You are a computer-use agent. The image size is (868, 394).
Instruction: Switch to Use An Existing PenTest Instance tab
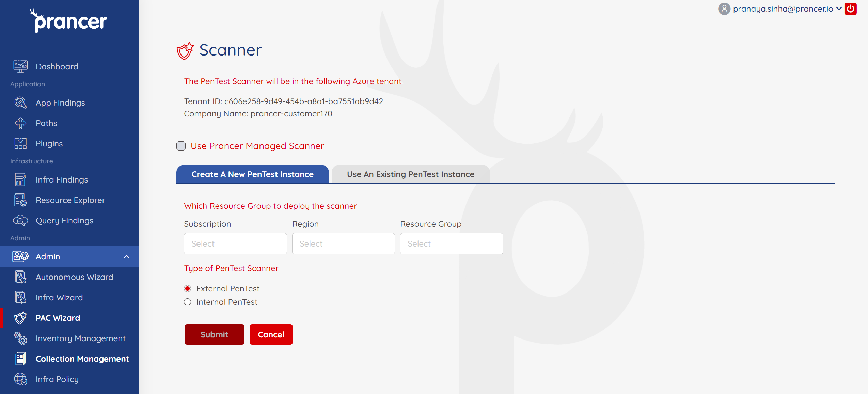coord(411,174)
